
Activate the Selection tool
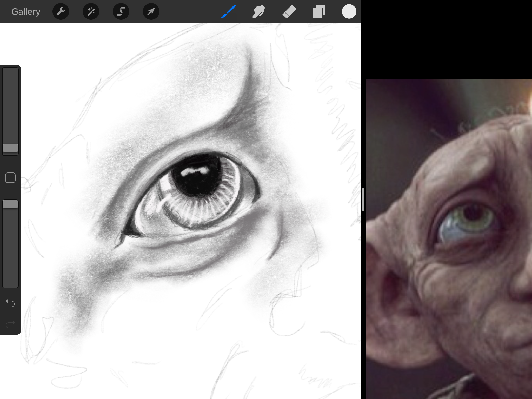121,12
